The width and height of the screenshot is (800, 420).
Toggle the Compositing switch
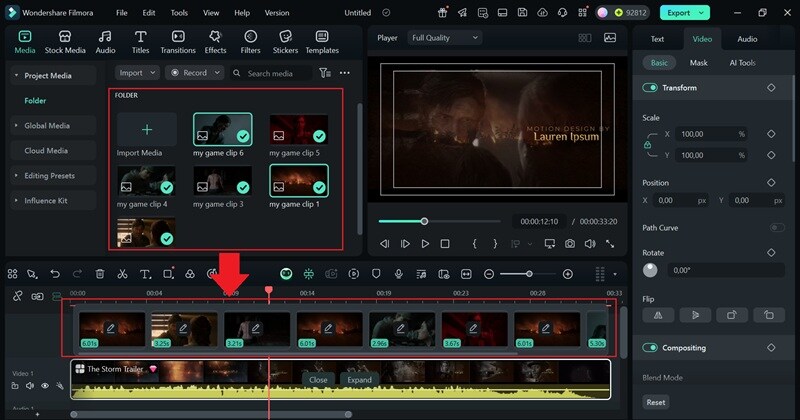pos(649,348)
